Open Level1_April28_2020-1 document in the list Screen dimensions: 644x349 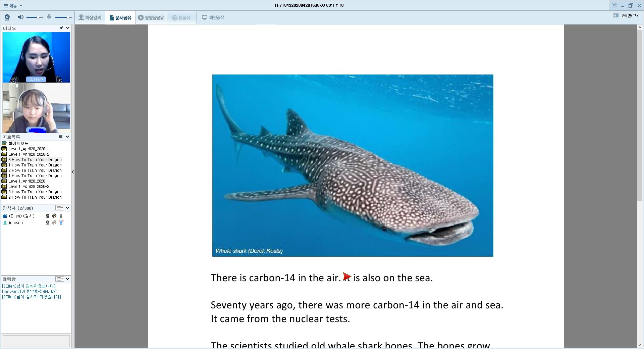tap(29, 149)
